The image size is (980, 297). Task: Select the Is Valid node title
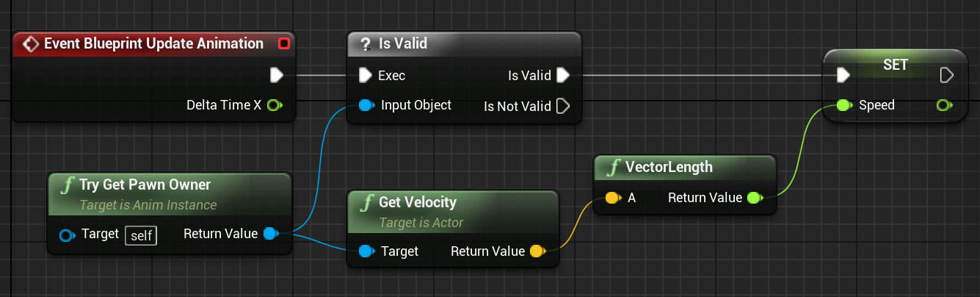402,44
